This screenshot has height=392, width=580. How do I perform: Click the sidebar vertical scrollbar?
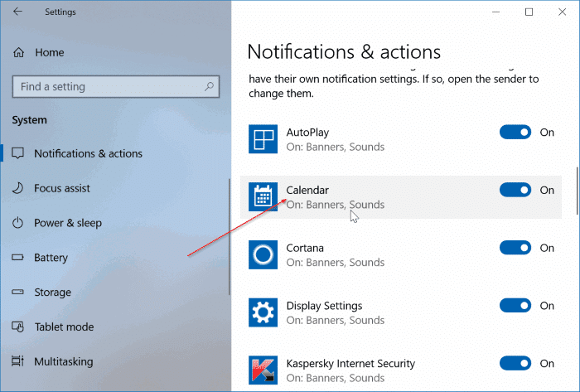[230, 237]
